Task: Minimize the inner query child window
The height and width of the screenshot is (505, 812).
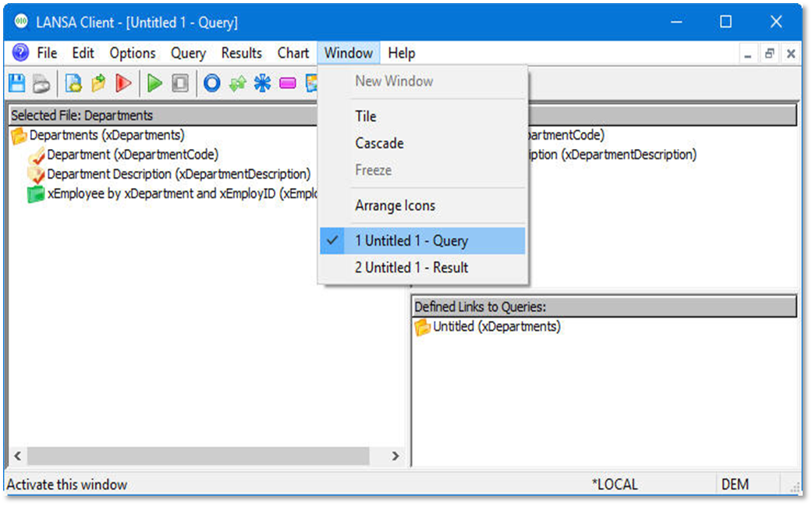Action: point(747,53)
